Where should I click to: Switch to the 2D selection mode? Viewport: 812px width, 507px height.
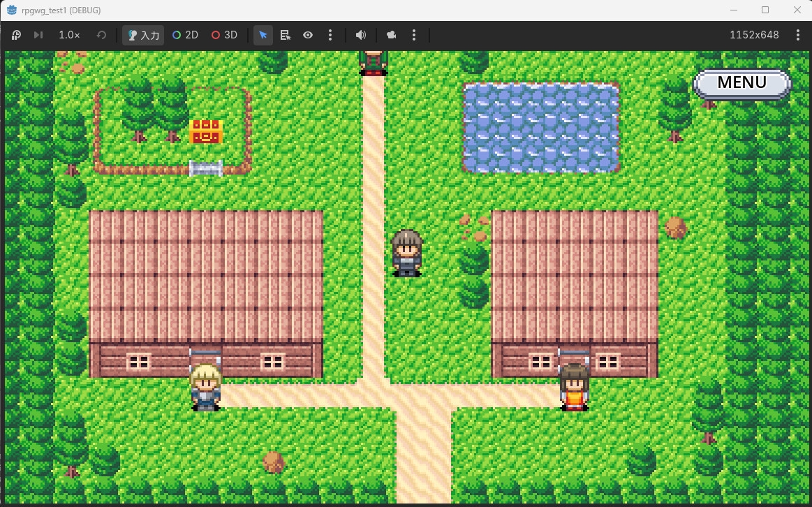(x=186, y=35)
